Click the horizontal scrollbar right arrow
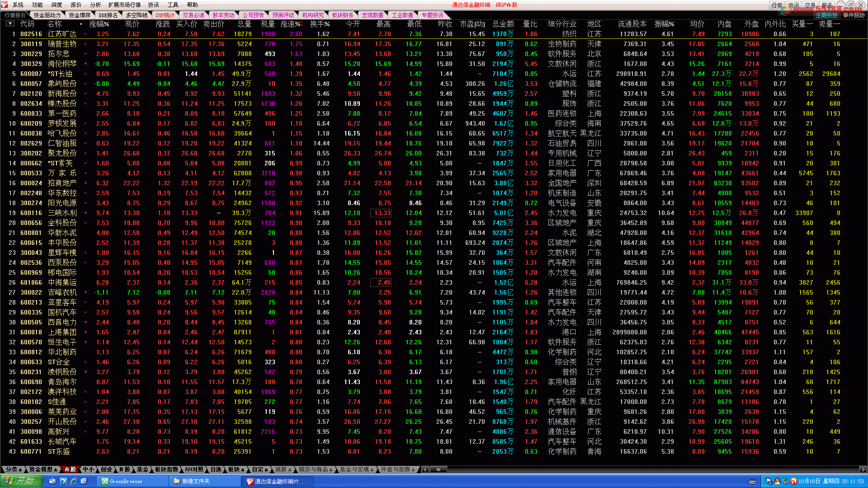This screenshot has height=488, width=868. click(863, 469)
